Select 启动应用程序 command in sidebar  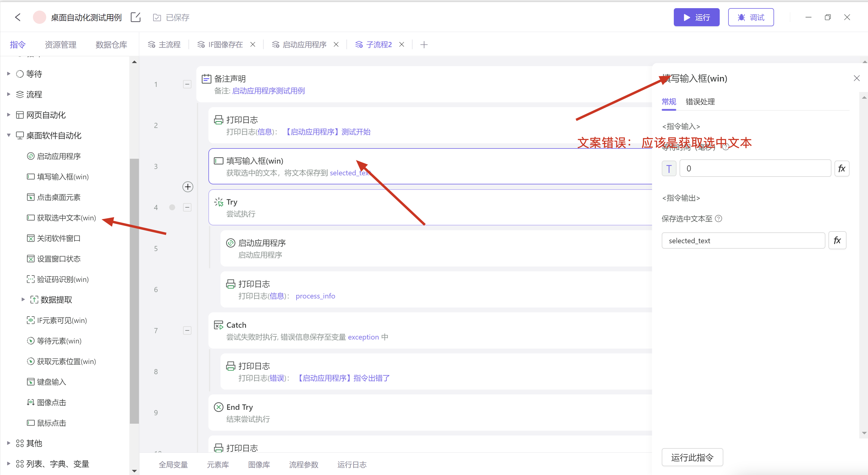tap(54, 156)
